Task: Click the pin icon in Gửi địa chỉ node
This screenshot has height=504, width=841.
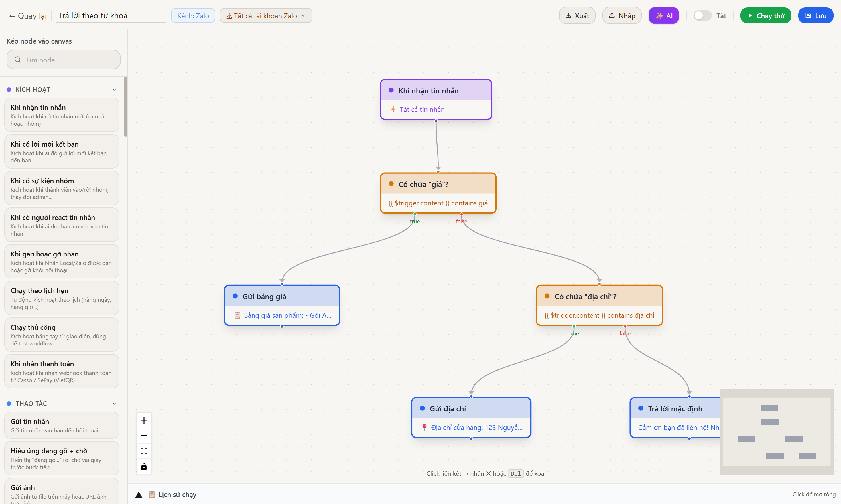Action: [424, 428]
